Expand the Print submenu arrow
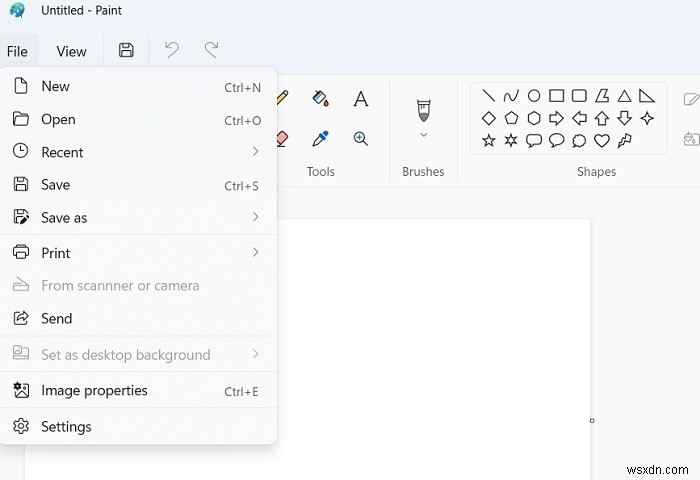The height and width of the screenshot is (480, 700). [x=255, y=252]
